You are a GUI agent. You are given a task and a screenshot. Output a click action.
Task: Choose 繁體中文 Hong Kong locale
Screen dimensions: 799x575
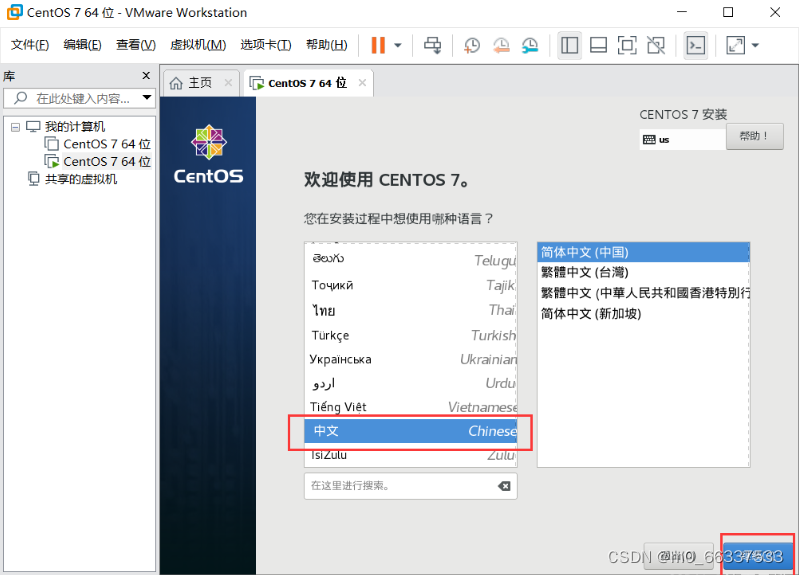tap(643, 293)
